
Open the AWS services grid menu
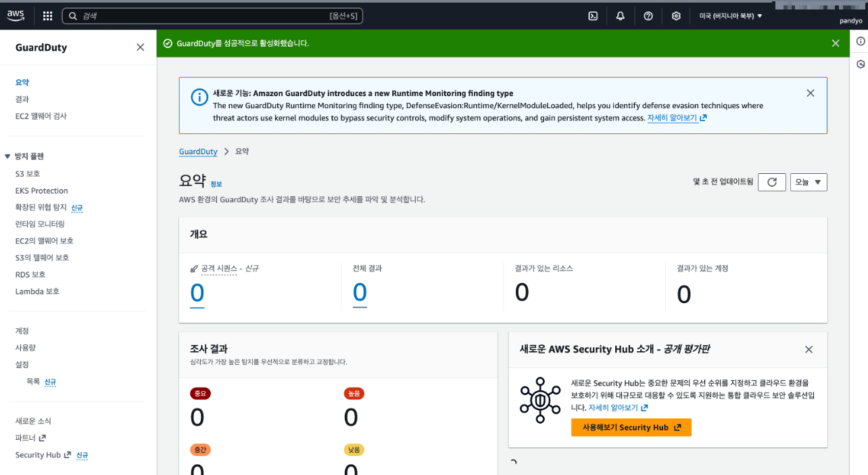click(47, 16)
